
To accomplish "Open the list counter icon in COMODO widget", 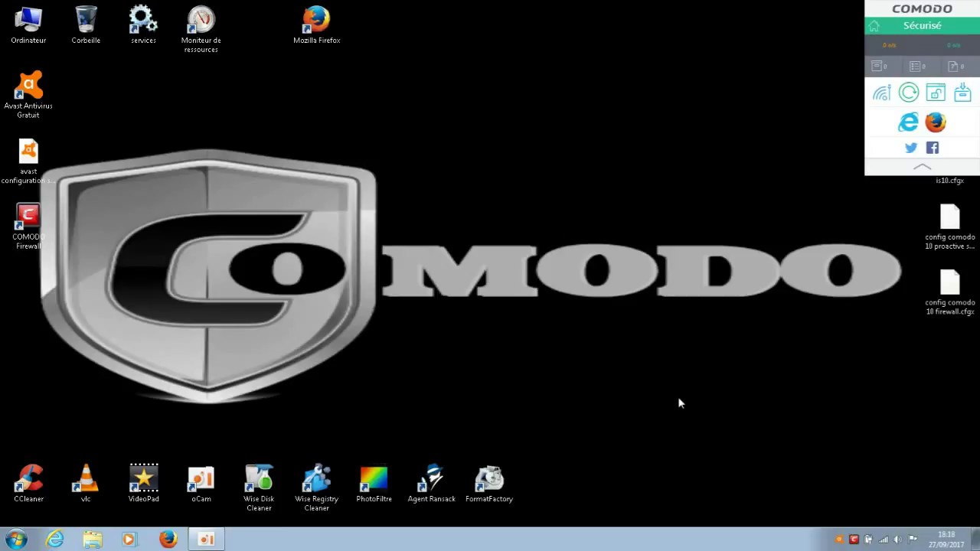I will [917, 67].
